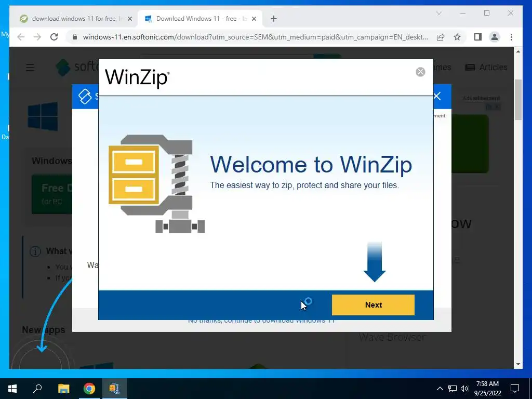Open the volume control in the system tray
This screenshot has height=399, width=532.
tap(464, 389)
